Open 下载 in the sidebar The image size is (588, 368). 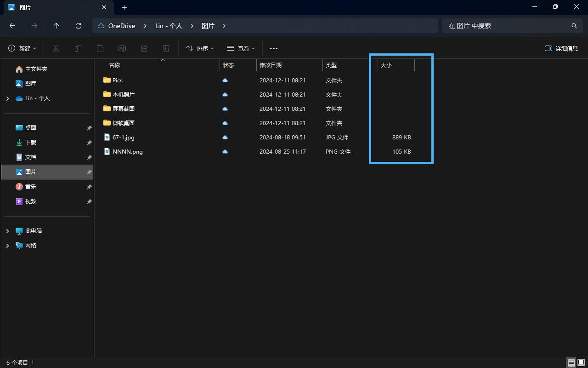(30, 143)
